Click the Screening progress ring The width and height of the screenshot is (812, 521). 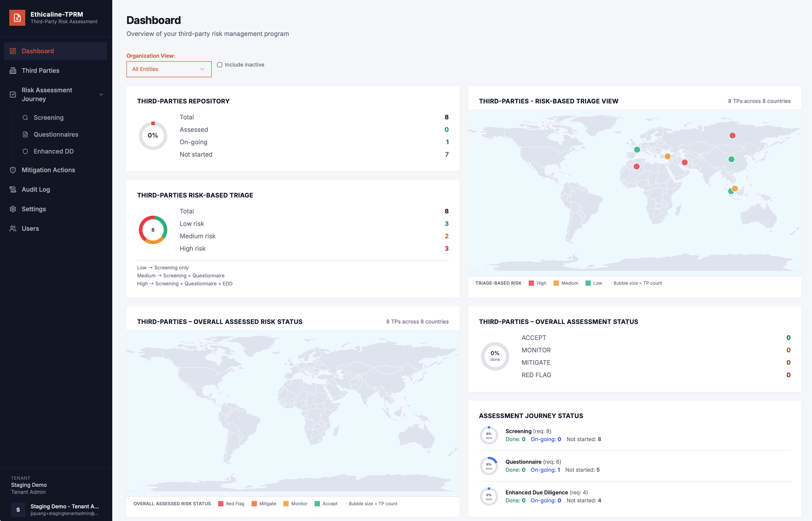pyautogui.click(x=489, y=435)
